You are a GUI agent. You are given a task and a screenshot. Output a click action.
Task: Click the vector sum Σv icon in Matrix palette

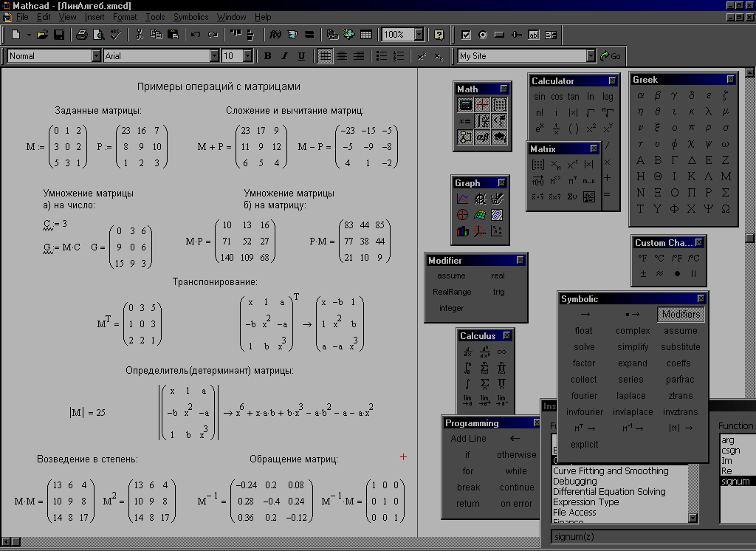572,197
